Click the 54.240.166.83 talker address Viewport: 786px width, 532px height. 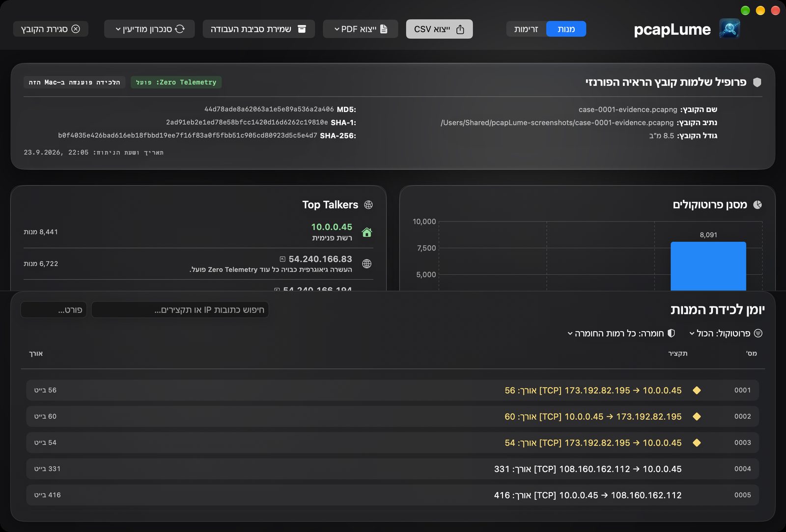coord(320,259)
